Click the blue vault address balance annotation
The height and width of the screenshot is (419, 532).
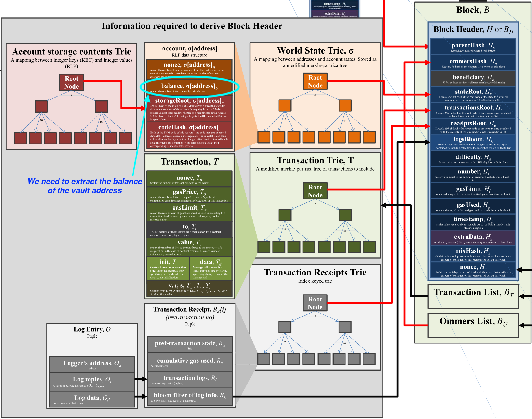tap(85, 186)
